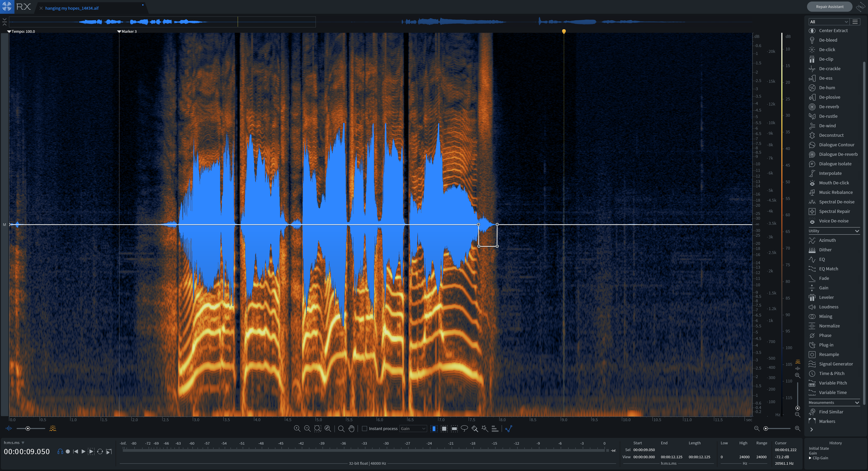Select the Lasso selection tool
This screenshot has width=868, height=471.
464,429
